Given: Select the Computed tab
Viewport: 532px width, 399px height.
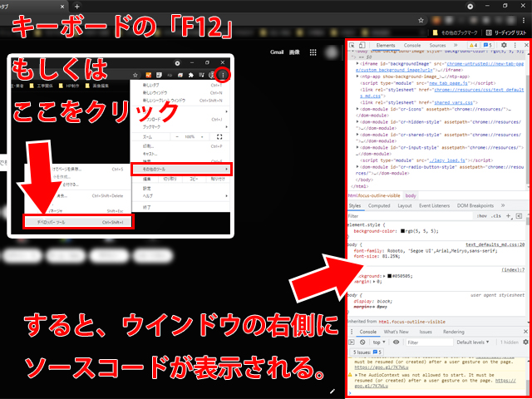Looking at the screenshot, I should tap(379, 205).
